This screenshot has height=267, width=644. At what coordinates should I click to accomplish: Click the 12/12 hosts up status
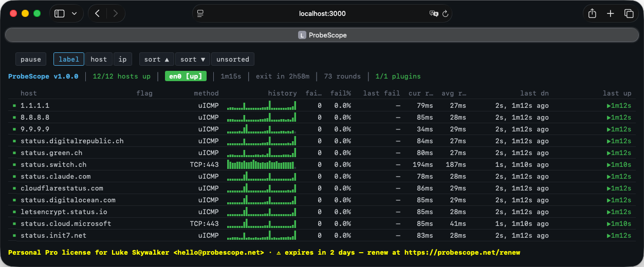(122, 77)
